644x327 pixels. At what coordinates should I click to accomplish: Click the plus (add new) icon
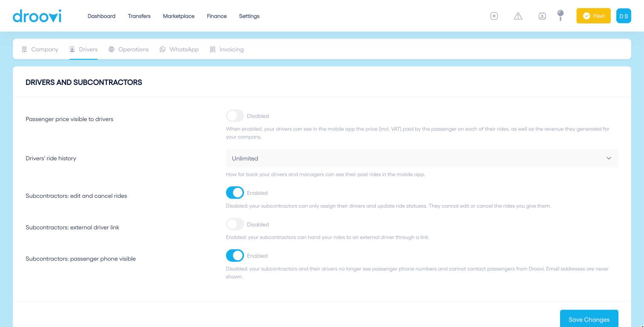click(x=494, y=16)
